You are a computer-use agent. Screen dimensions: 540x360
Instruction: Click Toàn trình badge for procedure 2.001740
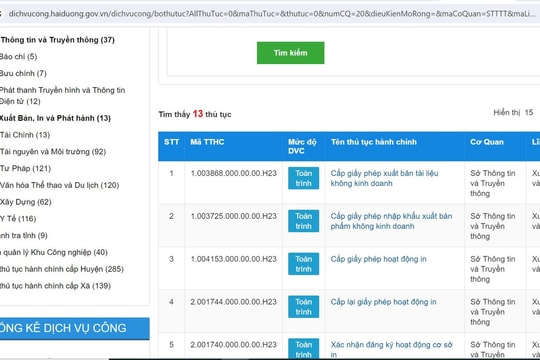[303, 349]
